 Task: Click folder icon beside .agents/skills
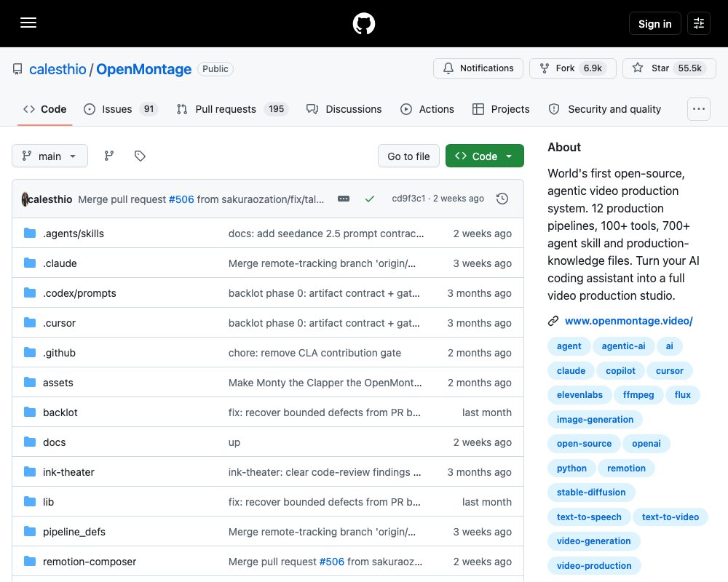coord(30,233)
